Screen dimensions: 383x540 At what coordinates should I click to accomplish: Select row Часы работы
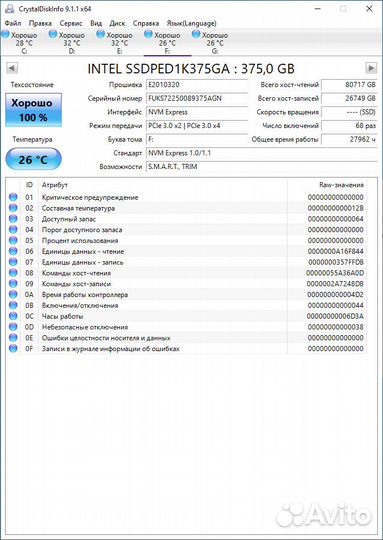[187, 316]
